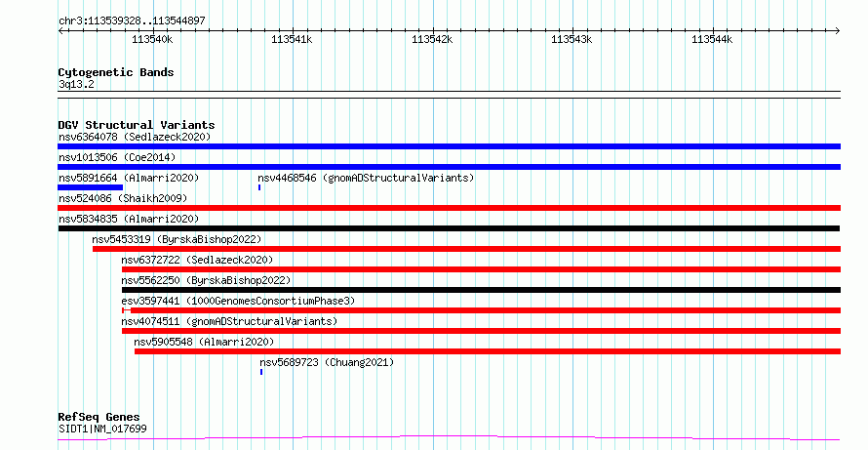Open the nsv524086 (Shaikh2009) variant label

coord(123,198)
